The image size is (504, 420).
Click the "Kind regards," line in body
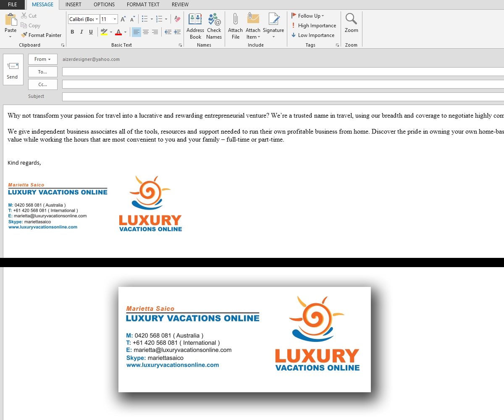click(24, 163)
